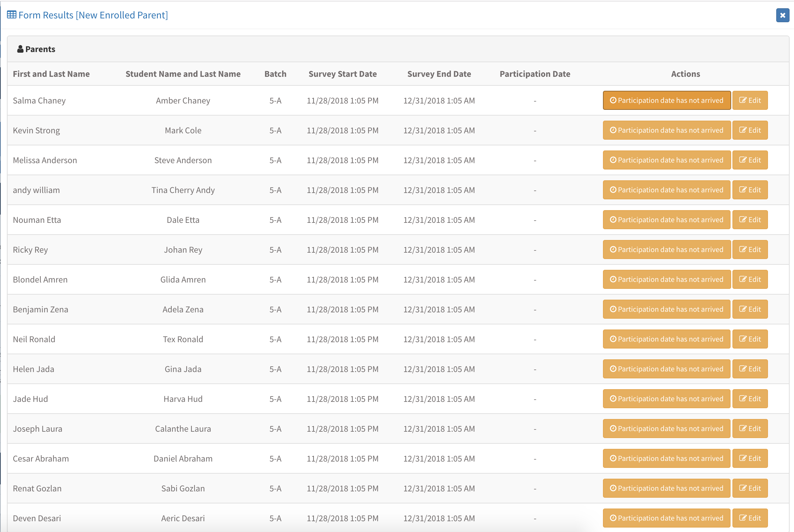Select student name Tex Ronald
This screenshot has width=794, height=532.
click(183, 339)
